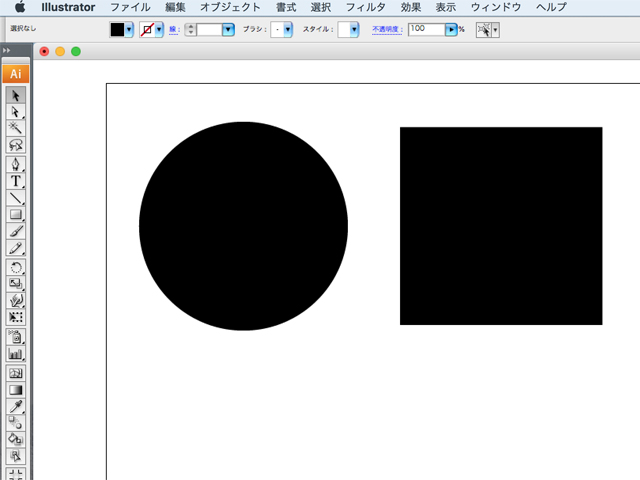Select the Type tool

click(16, 181)
